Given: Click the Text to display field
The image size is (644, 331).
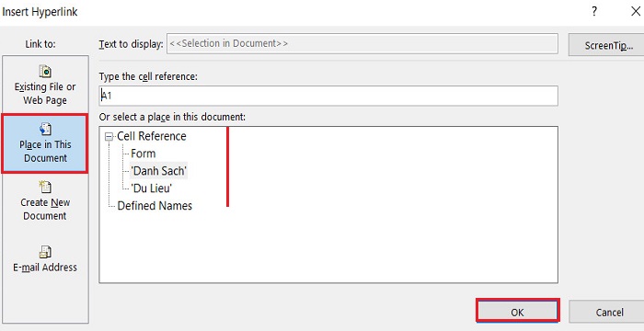Looking at the screenshot, I should pos(362,43).
